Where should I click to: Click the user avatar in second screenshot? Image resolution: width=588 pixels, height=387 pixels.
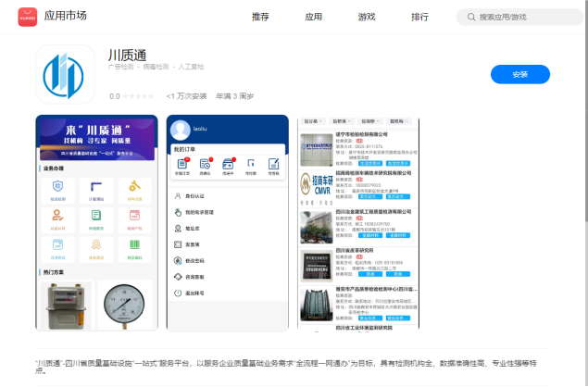pos(180,131)
